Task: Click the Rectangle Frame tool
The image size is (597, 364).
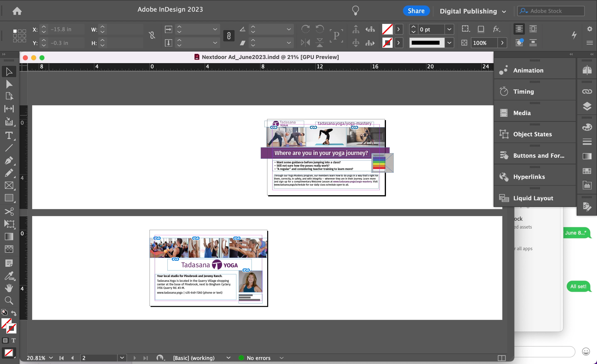Action: [x=9, y=185]
